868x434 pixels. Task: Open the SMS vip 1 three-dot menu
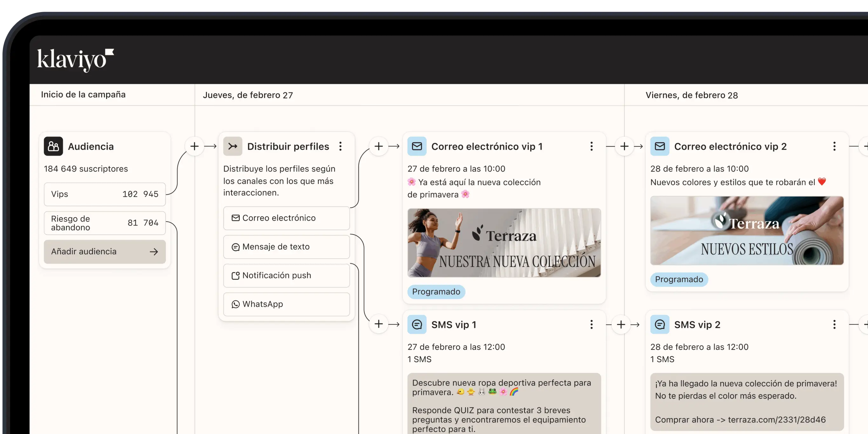coord(591,324)
